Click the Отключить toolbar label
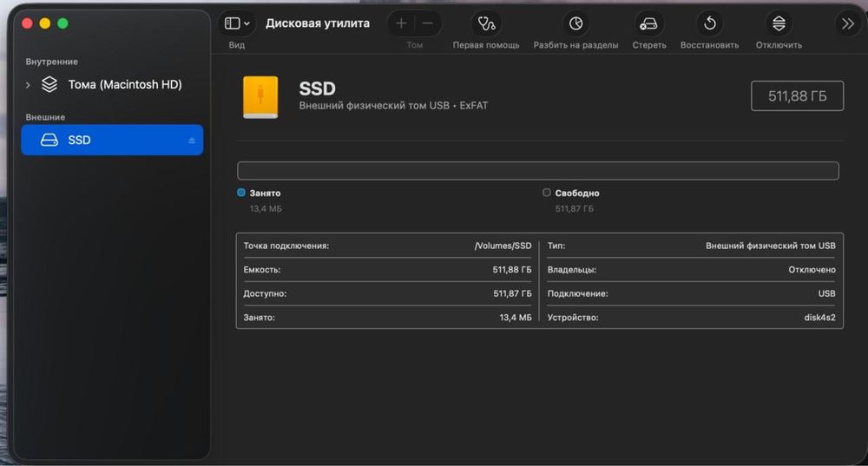The width and height of the screenshot is (868, 466). tap(779, 45)
